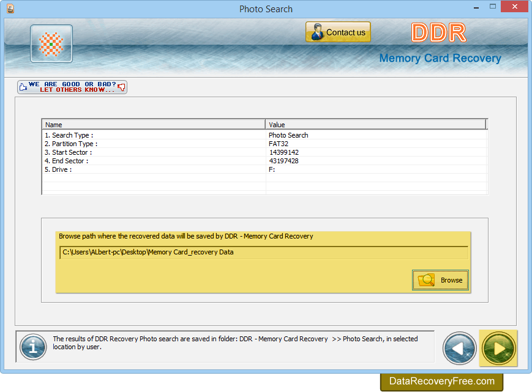This screenshot has width=532, height=392.
Task: Select the '4. End Sector :' row
Action: pos(264,161)
